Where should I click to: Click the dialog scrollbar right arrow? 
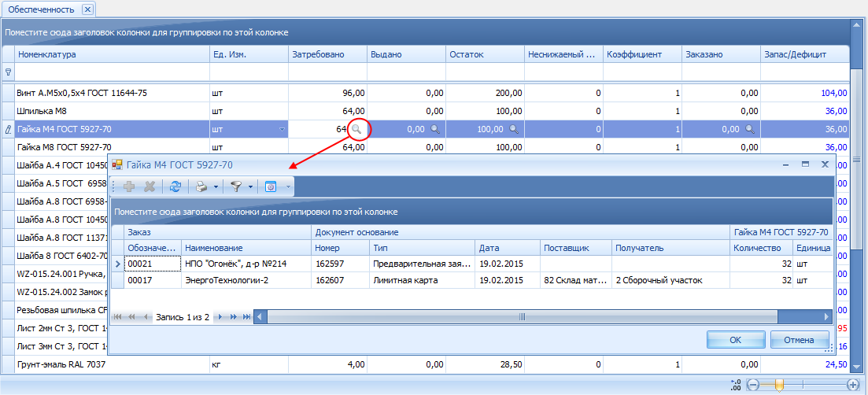coord(826,317)
